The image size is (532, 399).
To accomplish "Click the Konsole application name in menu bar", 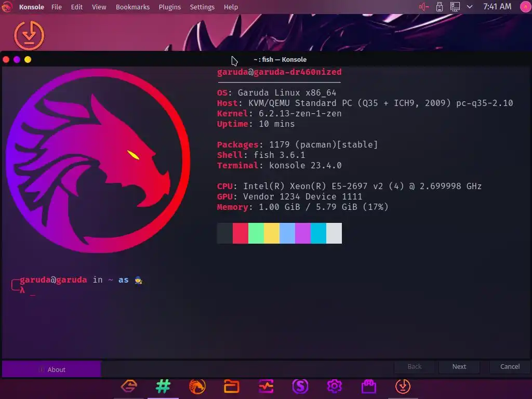I will (32, 7).
